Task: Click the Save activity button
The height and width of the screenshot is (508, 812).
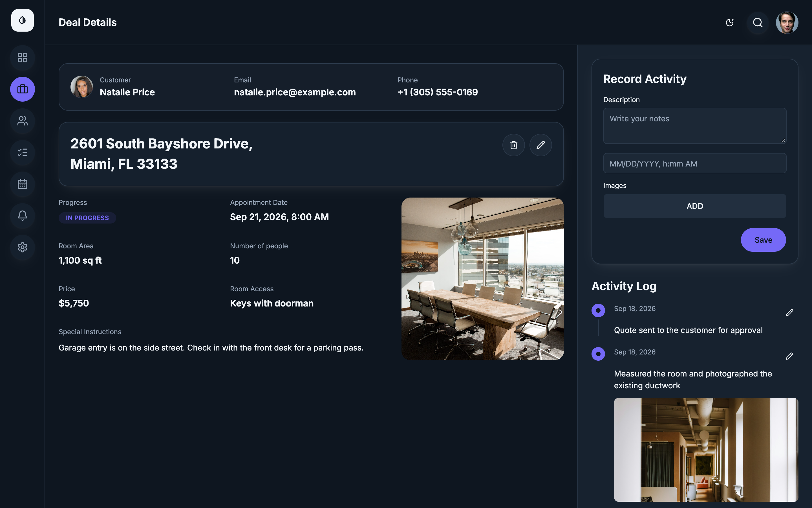Action: coord(763,240)
